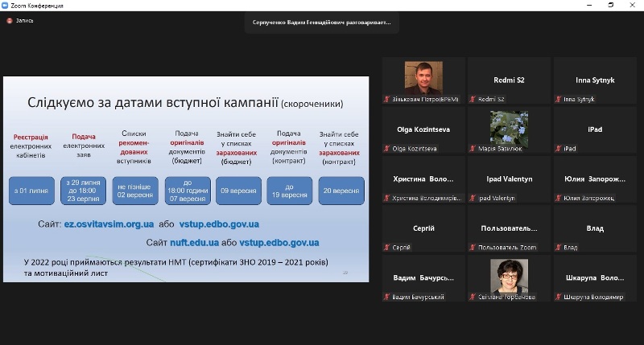The image size is (644, 345).
Task: Click the Zoom logo in title bar
Action: coord(5,6)
